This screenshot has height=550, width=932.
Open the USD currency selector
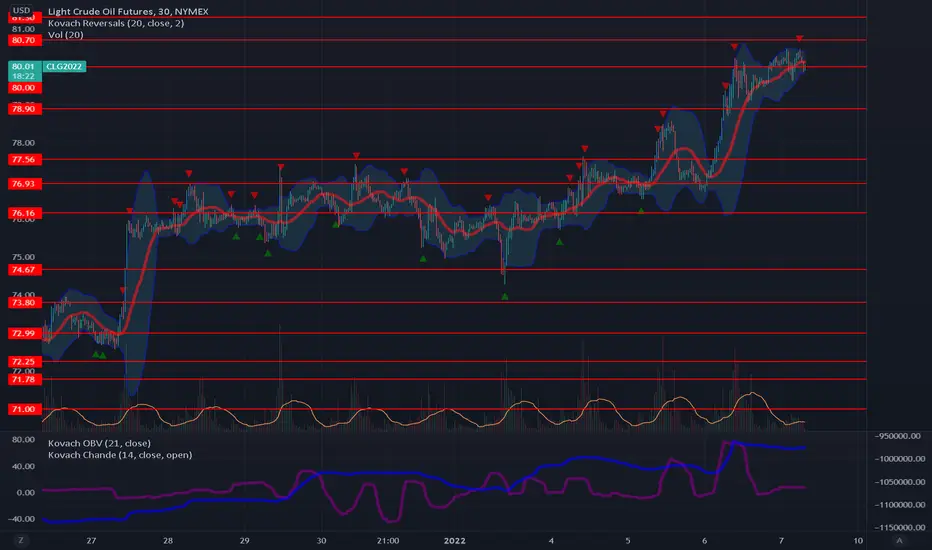pyautogui.click(x=21, y=10)
